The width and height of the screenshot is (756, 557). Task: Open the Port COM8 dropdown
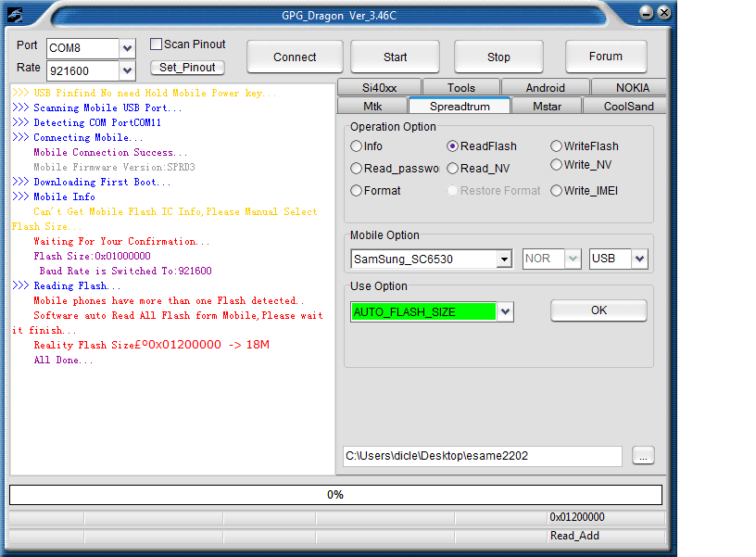tap(127, 48)
